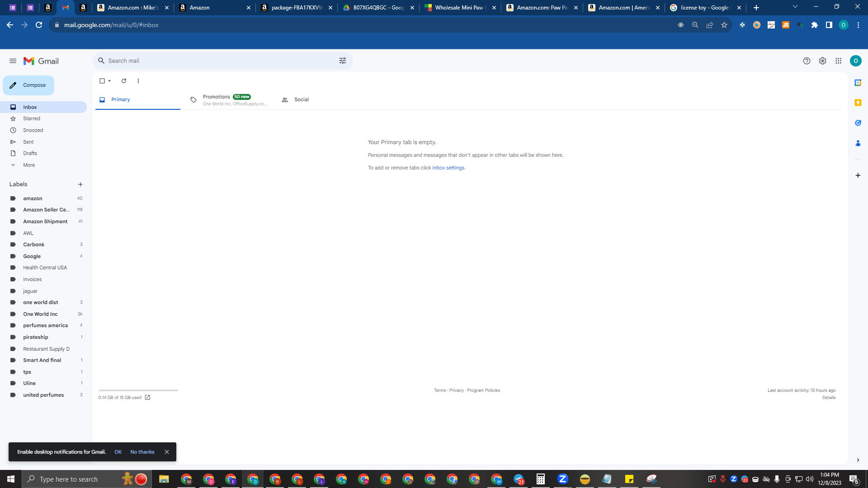Viewport: 868px width, 488px height.
Task: Open the Chrome tab search dropdown
Action: point(795,7)
